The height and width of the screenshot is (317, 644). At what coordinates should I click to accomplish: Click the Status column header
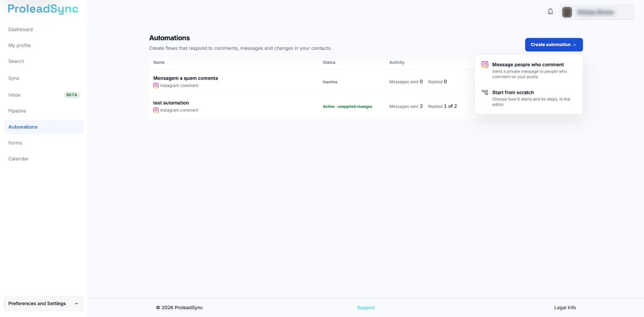pyautogui.click(x=329, y=62)
